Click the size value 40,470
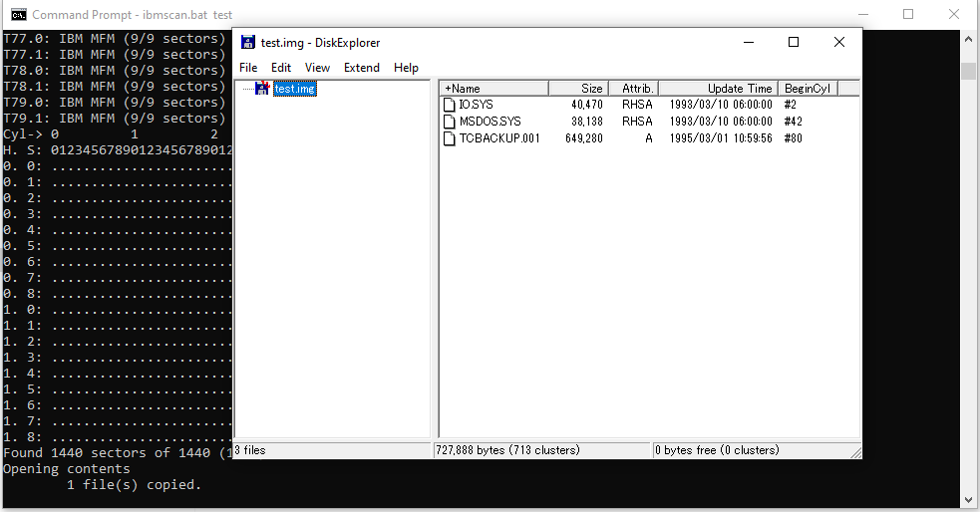Viewport: 980px width, 512px height. coord(587,105)
